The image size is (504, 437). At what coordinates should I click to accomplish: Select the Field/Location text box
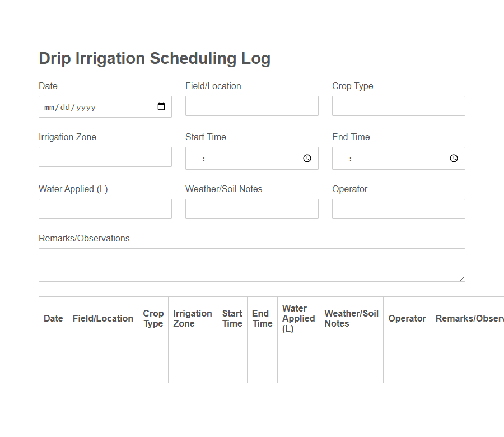point(251,106)
